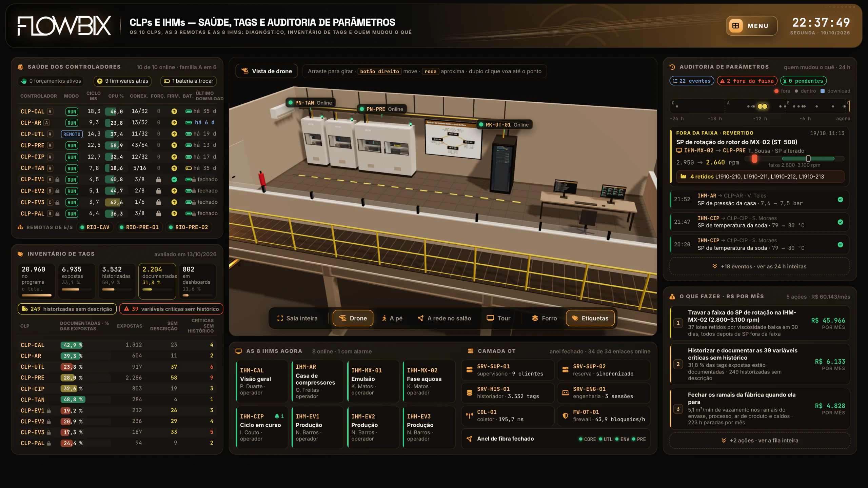Toggle the Etiquetas labels button
This screenshot has width=868, height=488.
click(x=590, y=318)
